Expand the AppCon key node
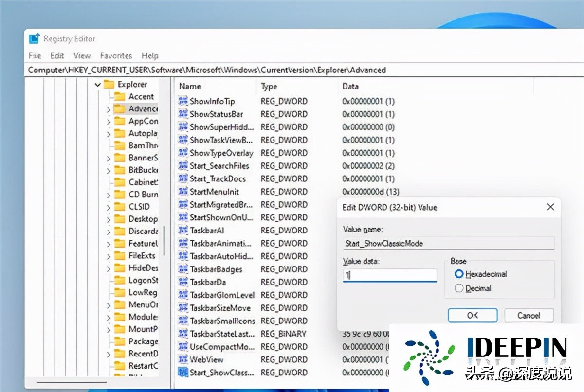The image size is (584, 392). point(109,121)
